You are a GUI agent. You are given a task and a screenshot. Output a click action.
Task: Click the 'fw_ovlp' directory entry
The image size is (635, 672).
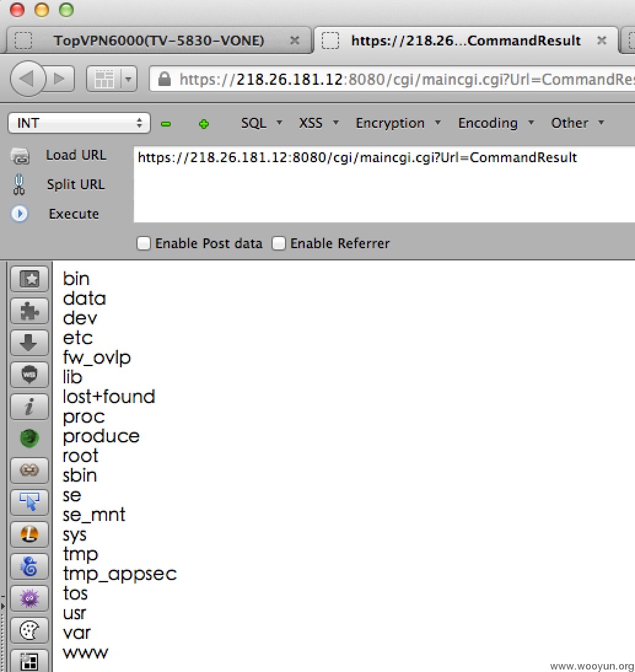tap(97, 358)
